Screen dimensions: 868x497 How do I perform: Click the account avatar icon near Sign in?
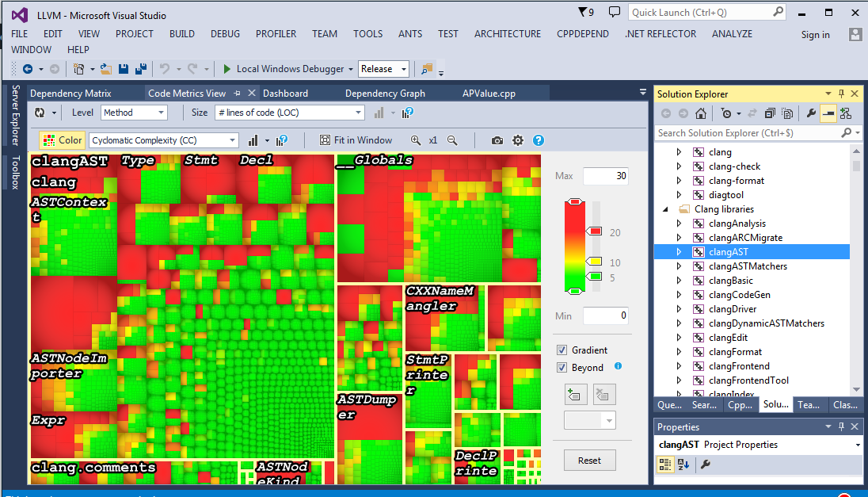(x=855, y=34)
